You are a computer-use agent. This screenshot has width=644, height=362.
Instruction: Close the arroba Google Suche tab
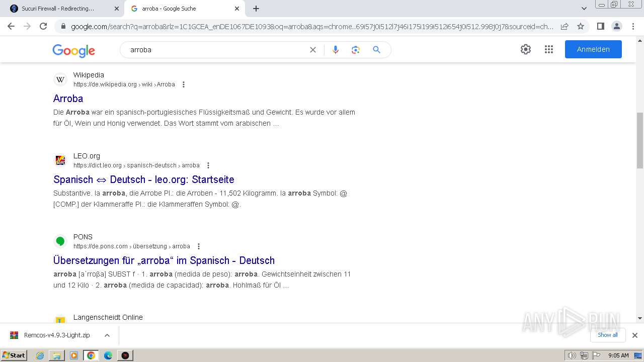(x=237, y=9)
